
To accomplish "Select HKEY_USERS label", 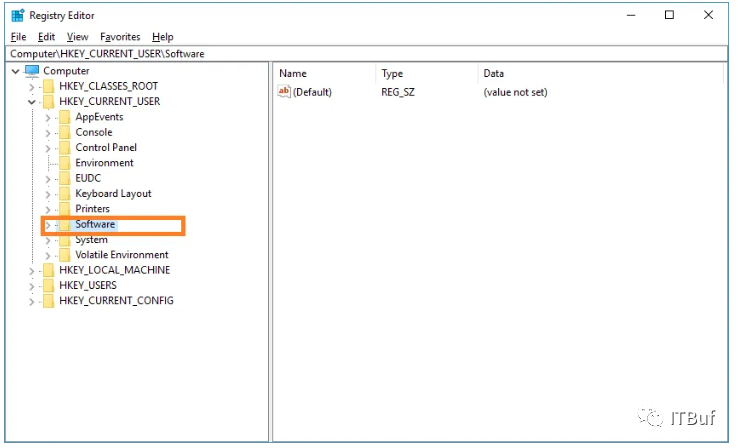I will click(x=88, y=285).
